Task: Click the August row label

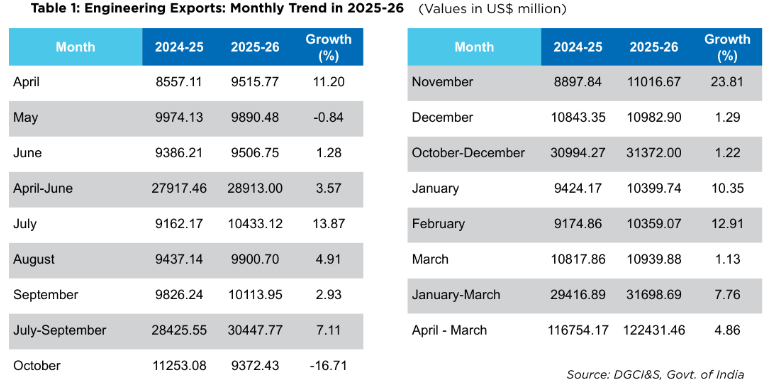Action: pyautogui.click(x=34, y=260)
